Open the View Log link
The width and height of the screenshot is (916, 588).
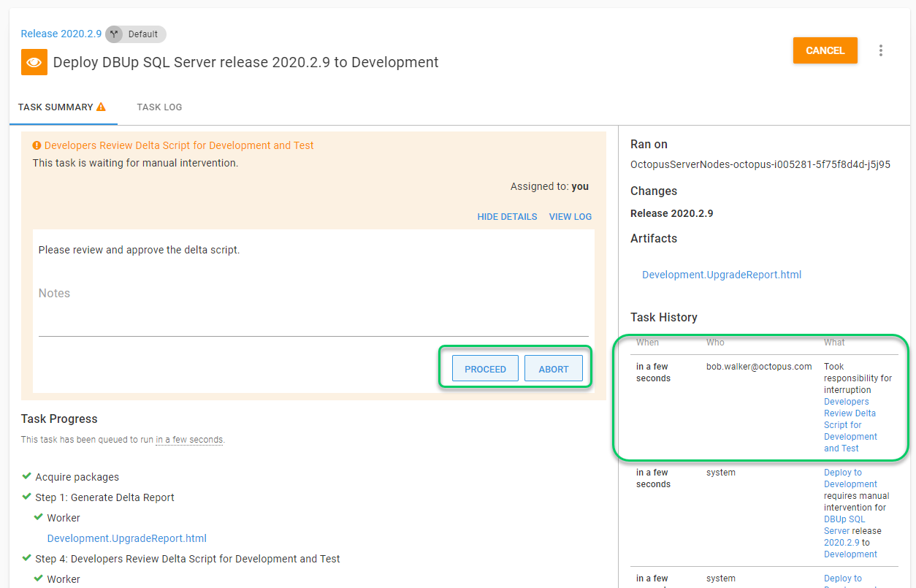570,217
